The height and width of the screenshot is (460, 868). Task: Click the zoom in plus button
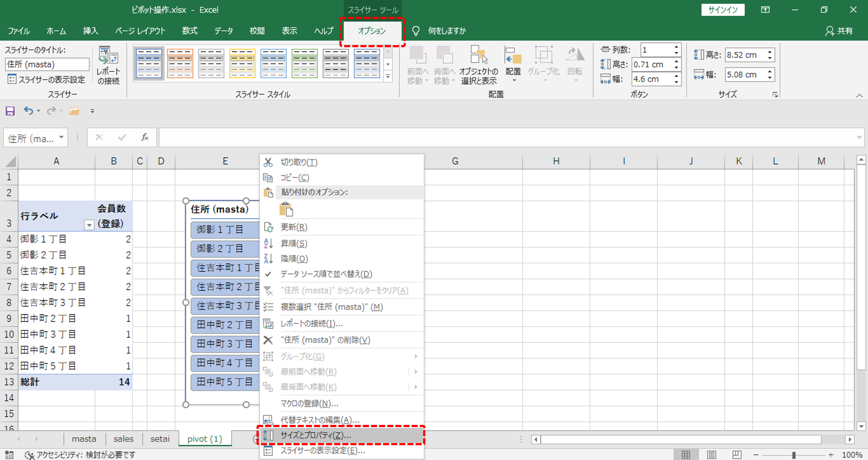point(831,455)
